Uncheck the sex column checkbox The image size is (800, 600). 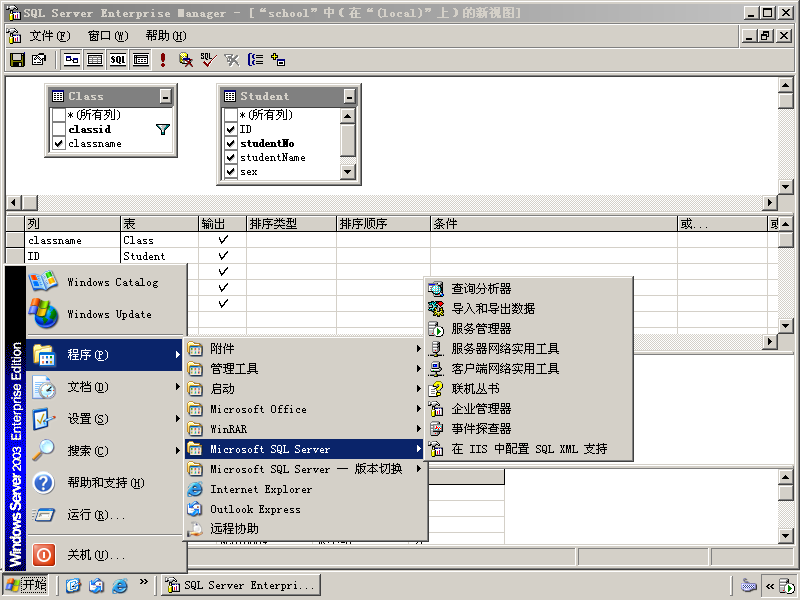point(231,172)
